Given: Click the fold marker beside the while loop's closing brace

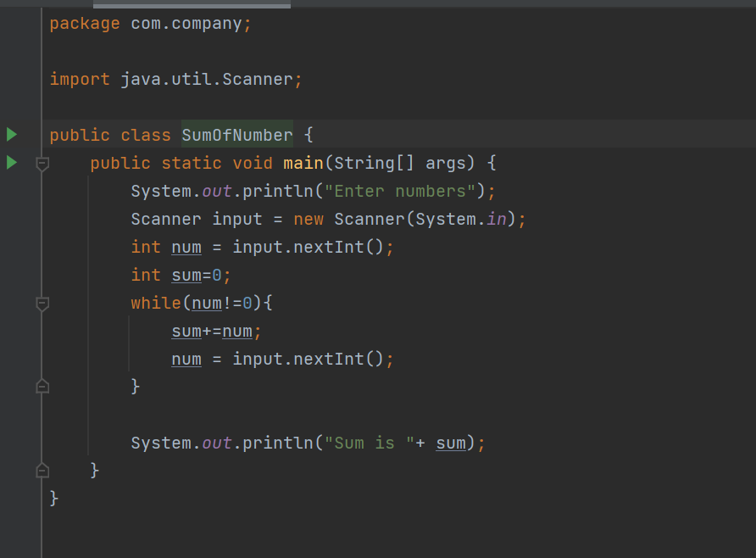Looking at the screenshot, I should [x=42, y=387].
